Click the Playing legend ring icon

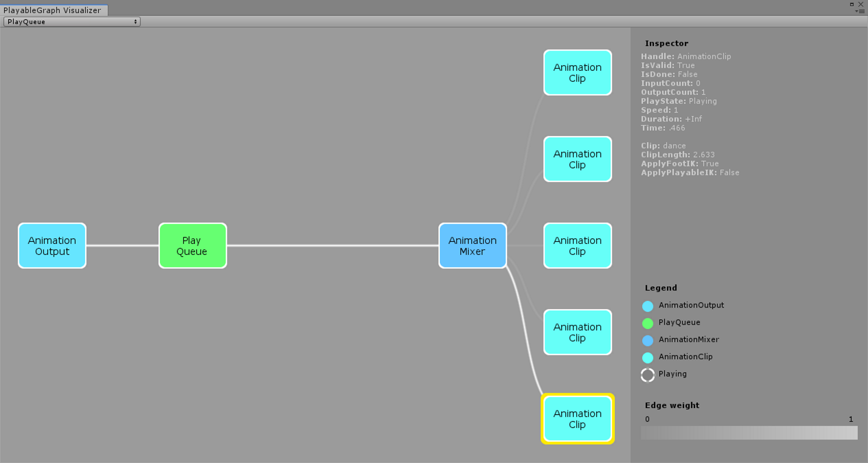[648, 375]
